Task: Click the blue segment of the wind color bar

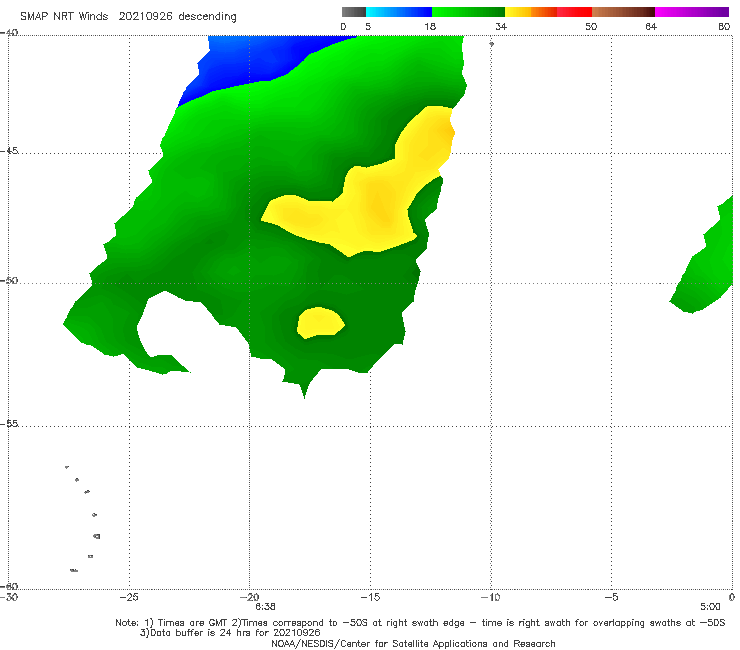Action: (x=399, y=12)
